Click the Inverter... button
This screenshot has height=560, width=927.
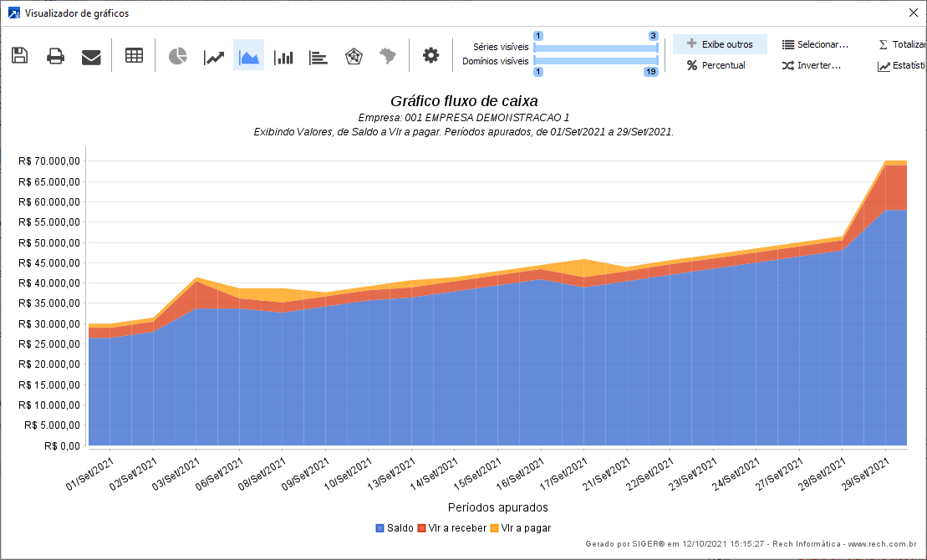point(811,65)
